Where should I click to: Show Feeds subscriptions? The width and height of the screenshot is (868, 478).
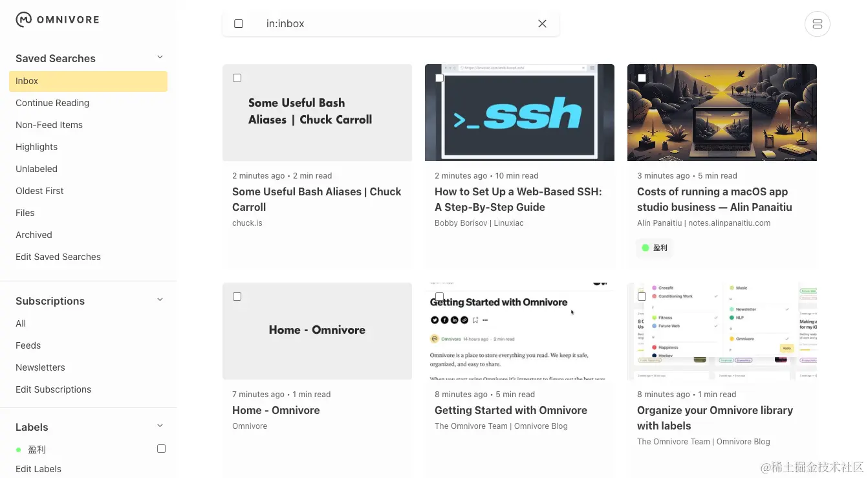(x=28, y=345)
